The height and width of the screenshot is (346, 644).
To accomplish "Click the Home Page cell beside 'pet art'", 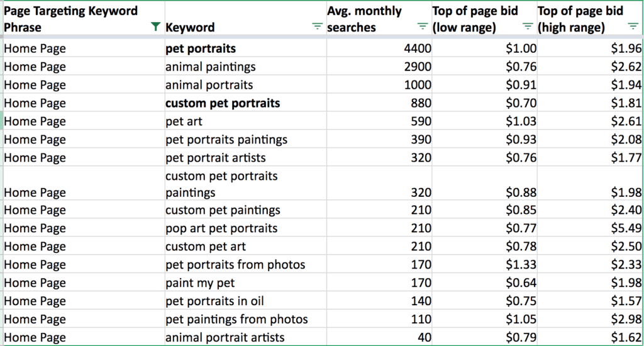I will 84,121.
